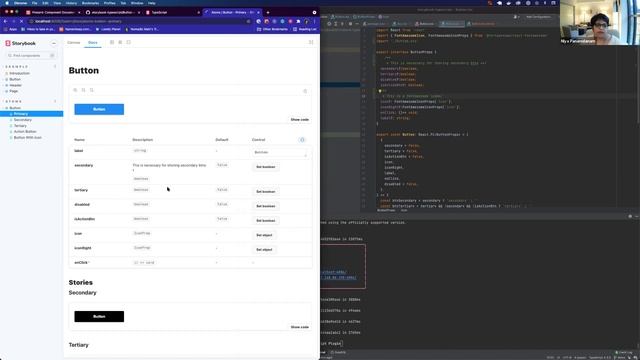Switch to the Canvas tab in Storybook
This screenshot has width=640, height=360.
click(x=73, y=42)
